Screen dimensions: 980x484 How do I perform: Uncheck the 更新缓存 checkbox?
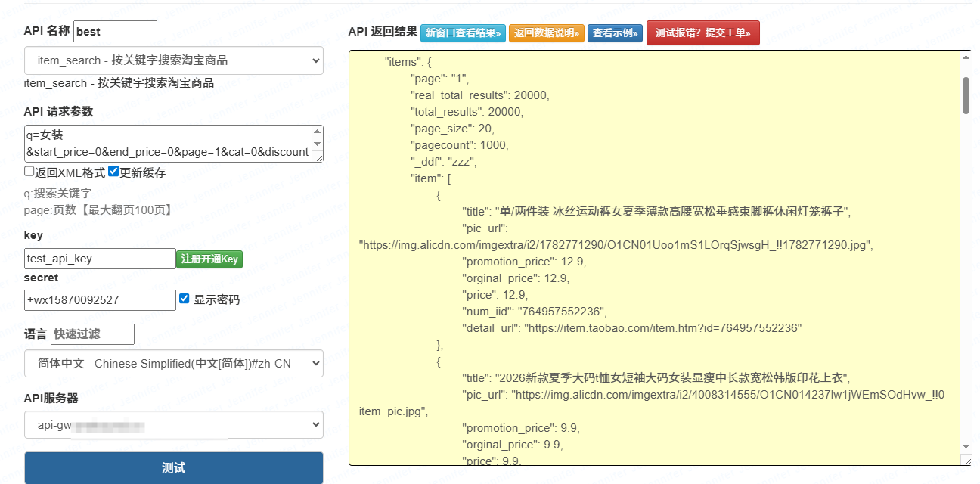tap(113, 172)
